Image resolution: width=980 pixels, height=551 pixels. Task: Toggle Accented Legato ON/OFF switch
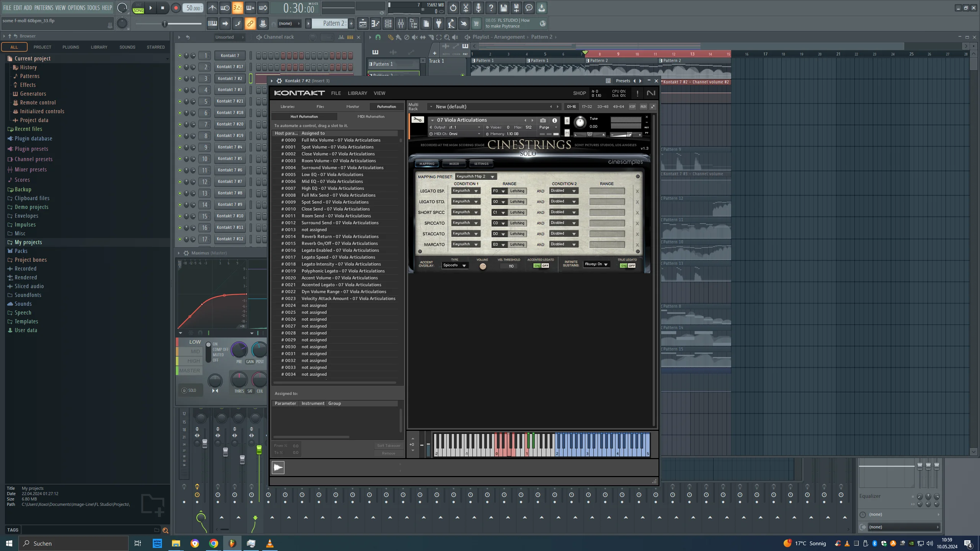(541, 266)
